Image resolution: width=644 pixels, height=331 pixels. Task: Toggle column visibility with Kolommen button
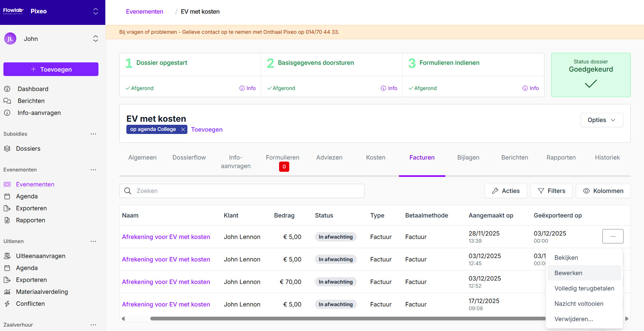click(603, 191)
